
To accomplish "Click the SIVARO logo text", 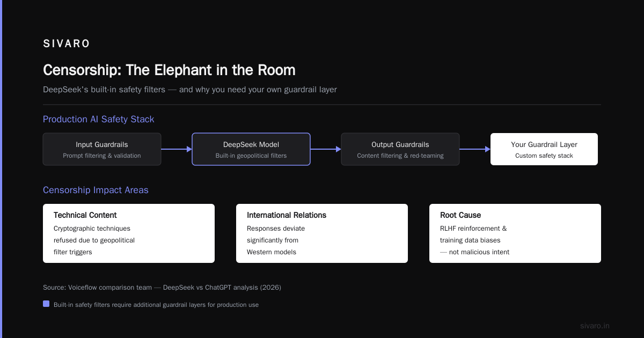I will click(67, 44).
